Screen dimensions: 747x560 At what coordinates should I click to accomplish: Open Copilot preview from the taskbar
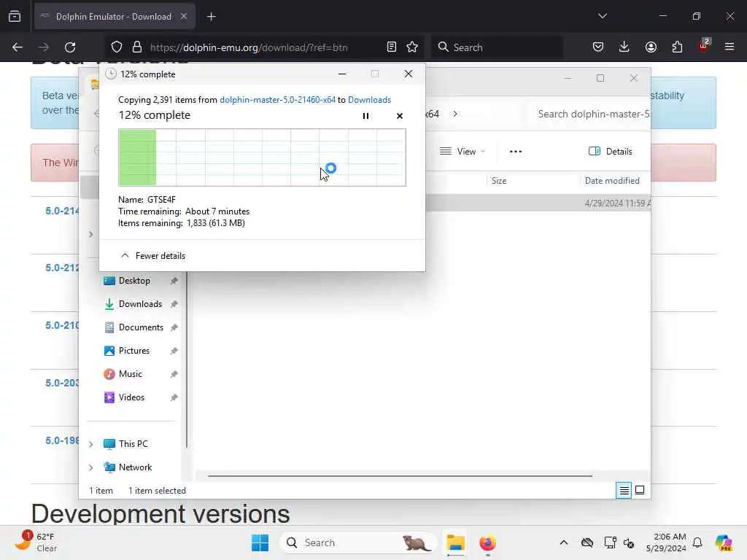click(x=724, y=542)
